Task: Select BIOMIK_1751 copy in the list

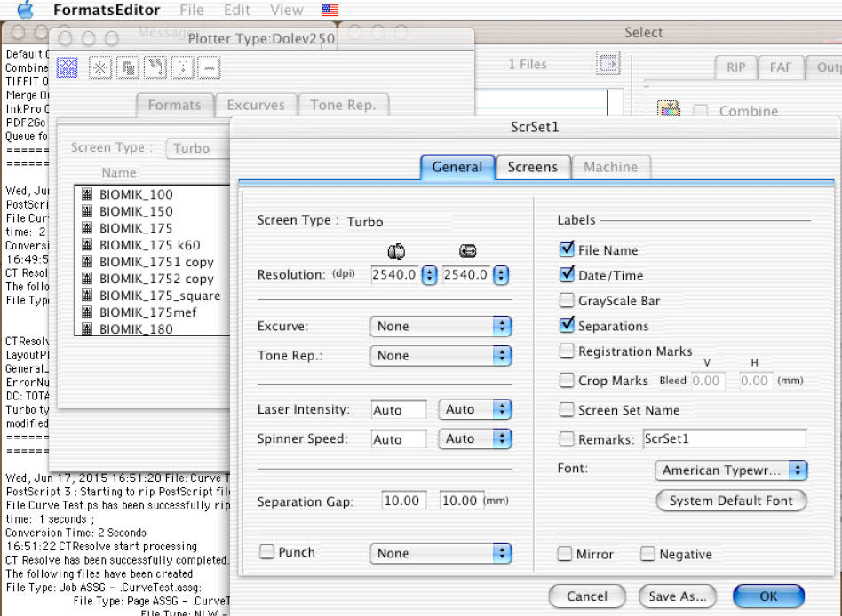Action: pyautogui.click(x=156, y=262)
